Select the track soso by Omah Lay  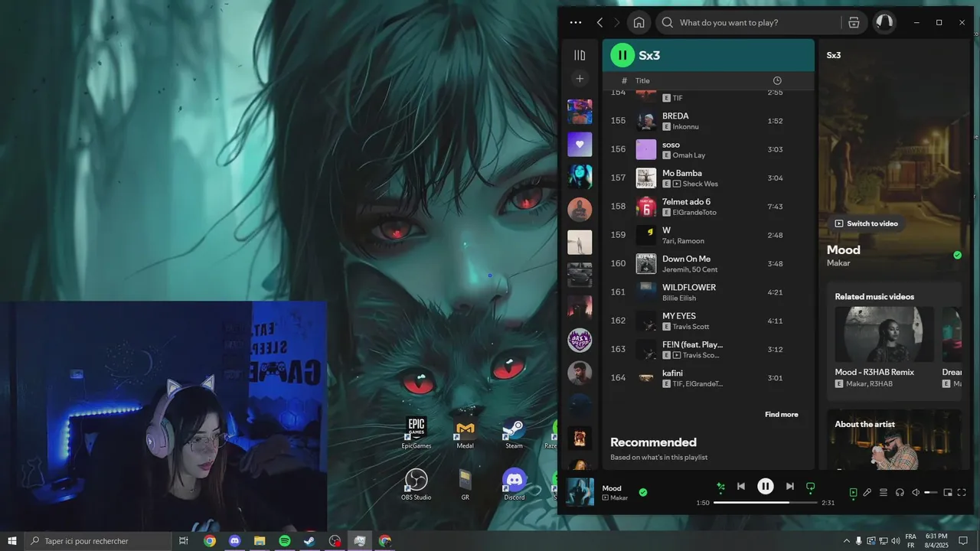(708, 149)
